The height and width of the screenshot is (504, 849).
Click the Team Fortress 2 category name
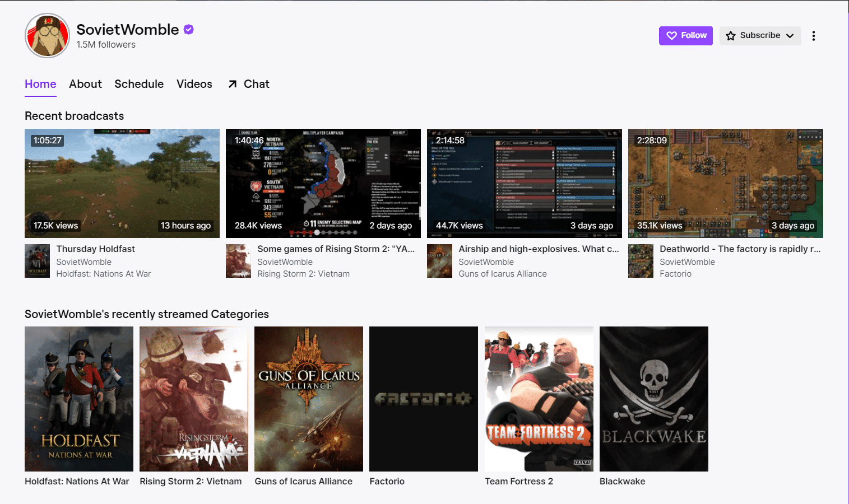pyautogui.click(x=519, y=481)
